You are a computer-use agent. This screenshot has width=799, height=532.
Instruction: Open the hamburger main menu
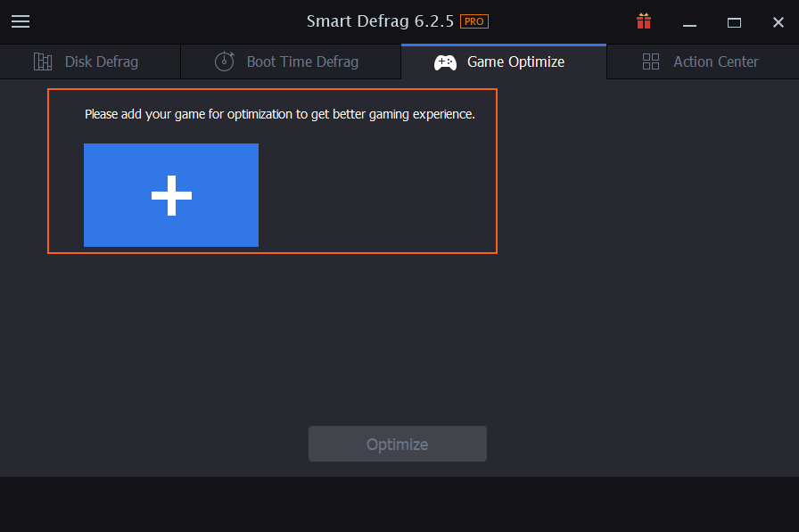click(21, 21)
